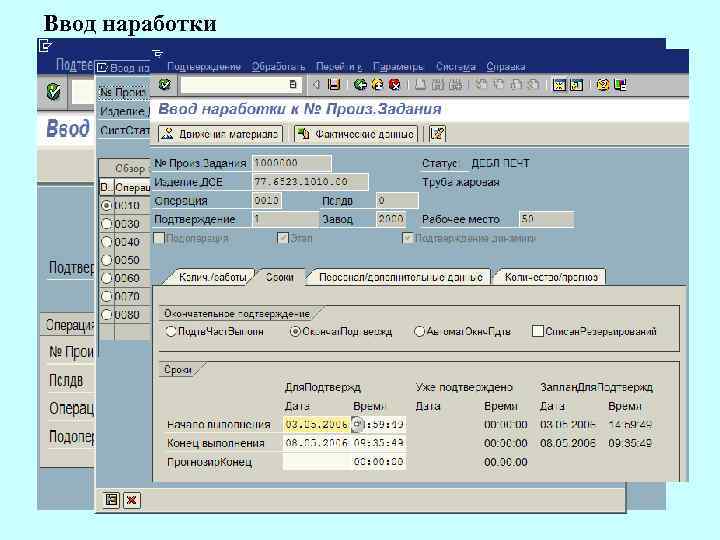Select operation 0030 radio in middle window
Screen dimensions: 720x540
coord(107,224)
